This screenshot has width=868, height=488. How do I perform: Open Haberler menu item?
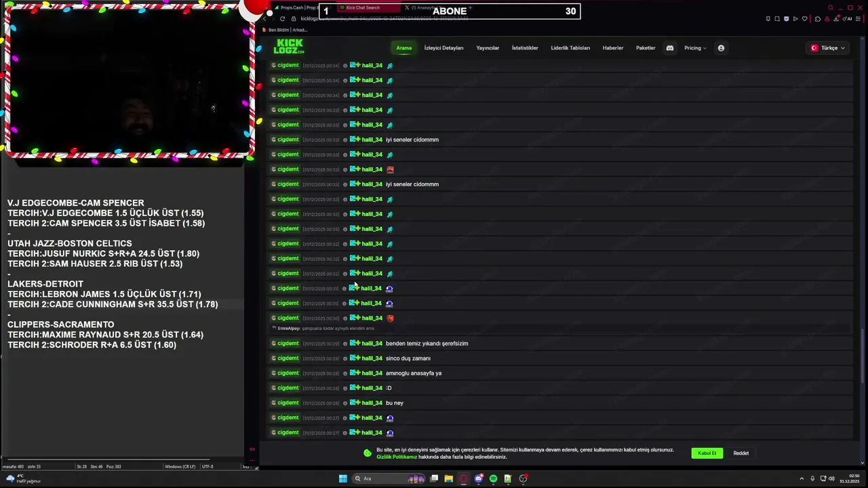click(613, 48)
